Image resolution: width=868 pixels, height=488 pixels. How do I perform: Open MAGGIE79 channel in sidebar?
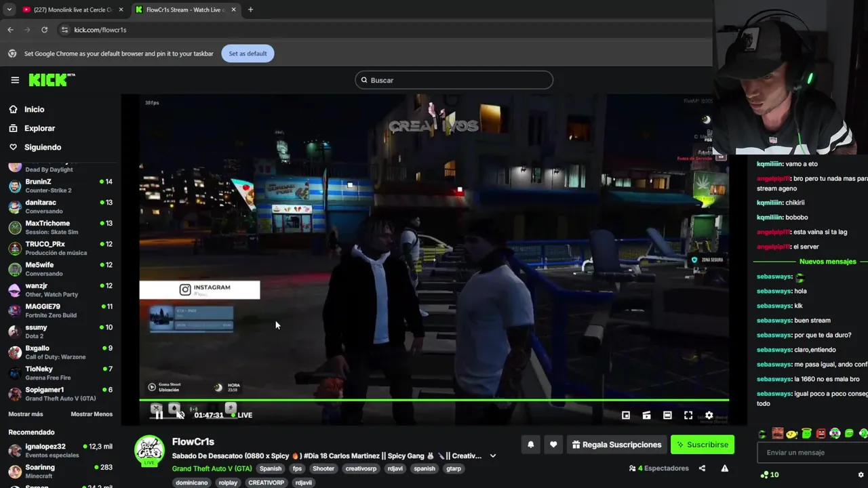[60, 310]
